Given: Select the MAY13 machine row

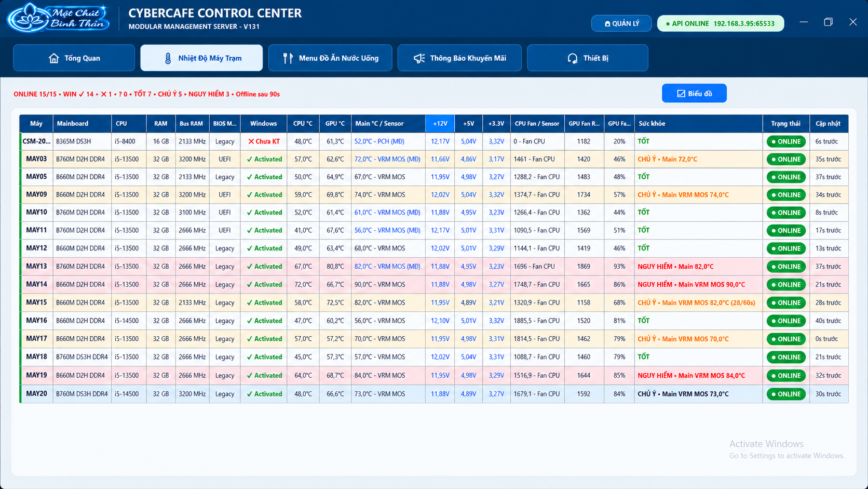Looking at the screenshot, I should (434, 267).
